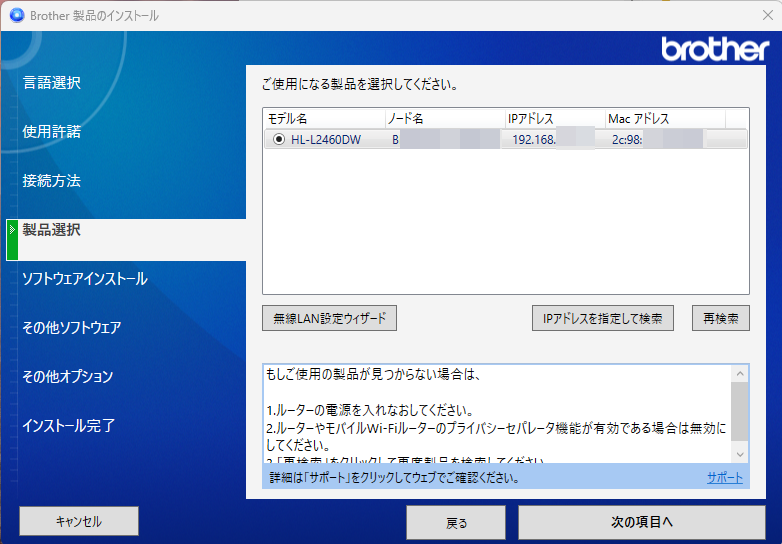Click the IPアドレス column header
782x544 pixels.
coord(555,119)
